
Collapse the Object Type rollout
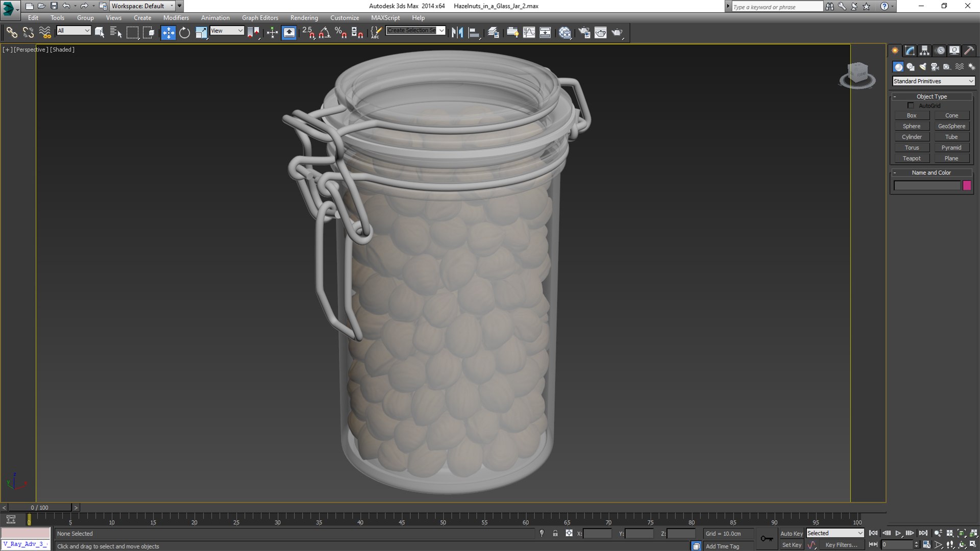pyautogui.click(x=932, y=96)
